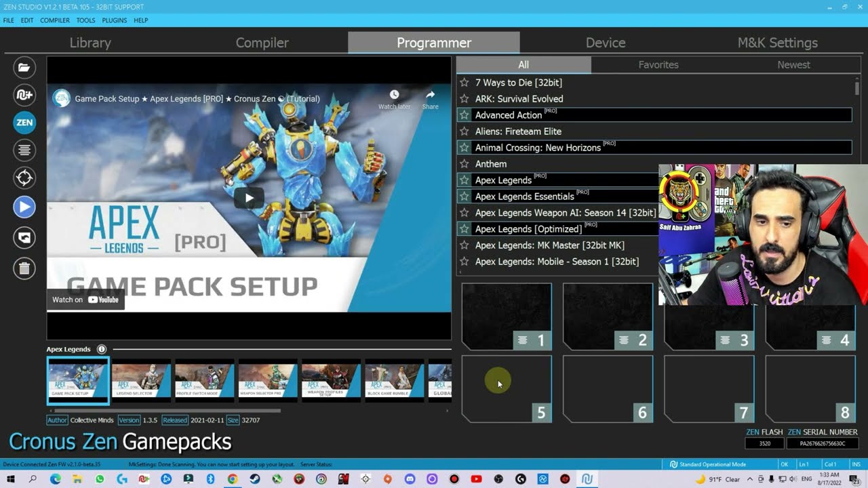
Task: Click the trash can icon in sidebar
Action: pyautogui.click(x=24, y=268)
